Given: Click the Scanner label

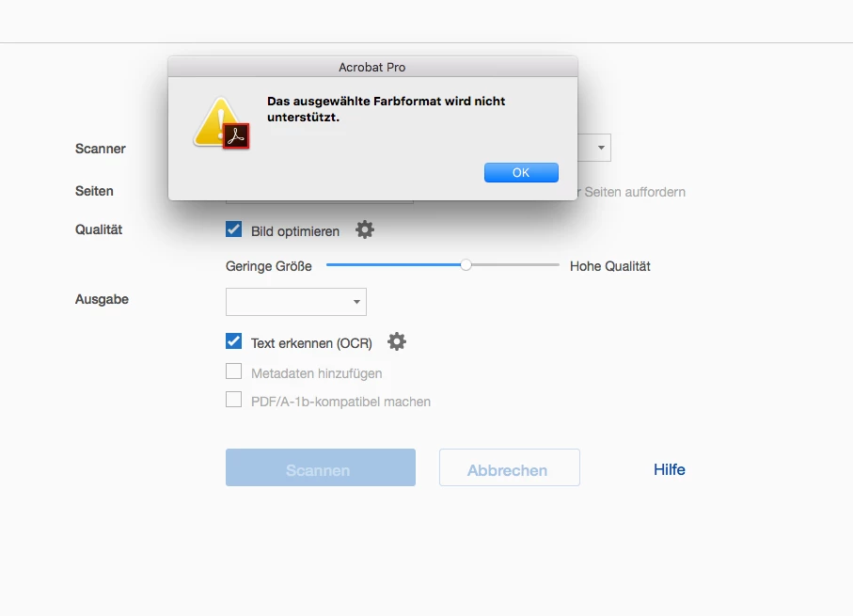Looking at the screenshot, I should (x=100, y=149).
